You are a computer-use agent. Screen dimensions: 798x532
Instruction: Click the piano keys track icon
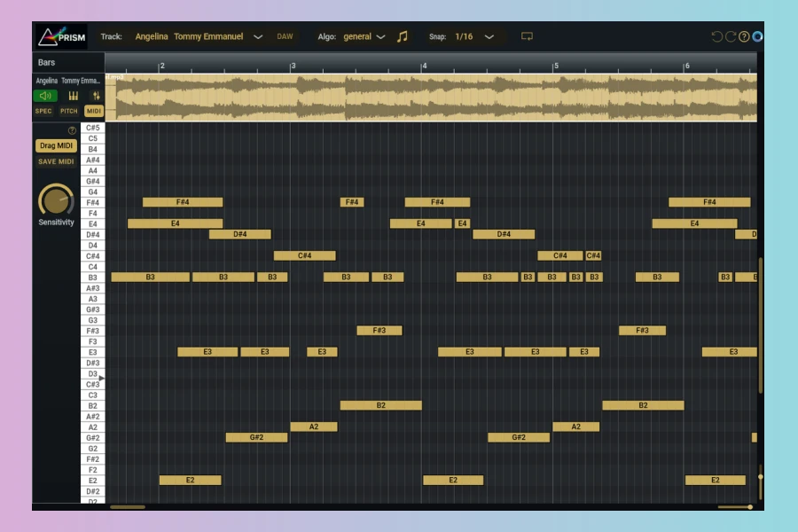pyautogui.click(x=74, y=96)
